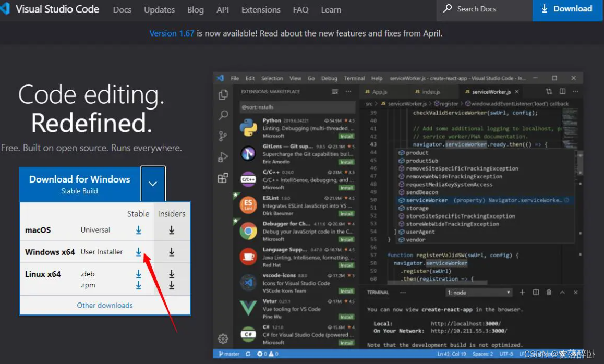The height and width of the screenshot is (364, 604).
Task: Click the Search icon in activity bar
Action: pyautogui.click(x=223, y=115)
